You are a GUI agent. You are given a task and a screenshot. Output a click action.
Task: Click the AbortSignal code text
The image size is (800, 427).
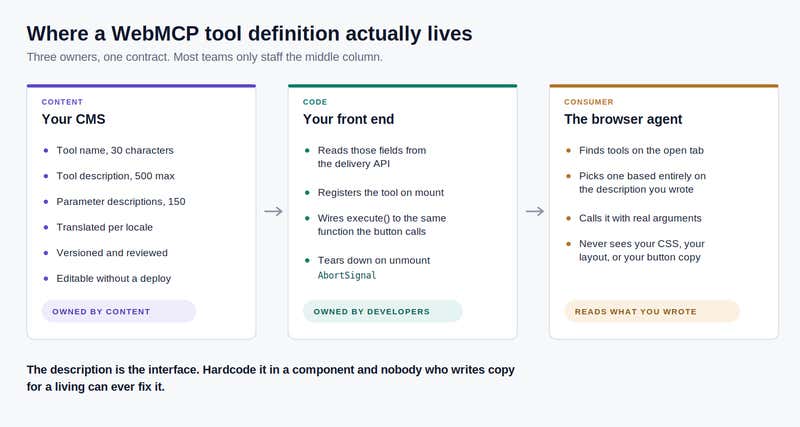coord(347,275)
